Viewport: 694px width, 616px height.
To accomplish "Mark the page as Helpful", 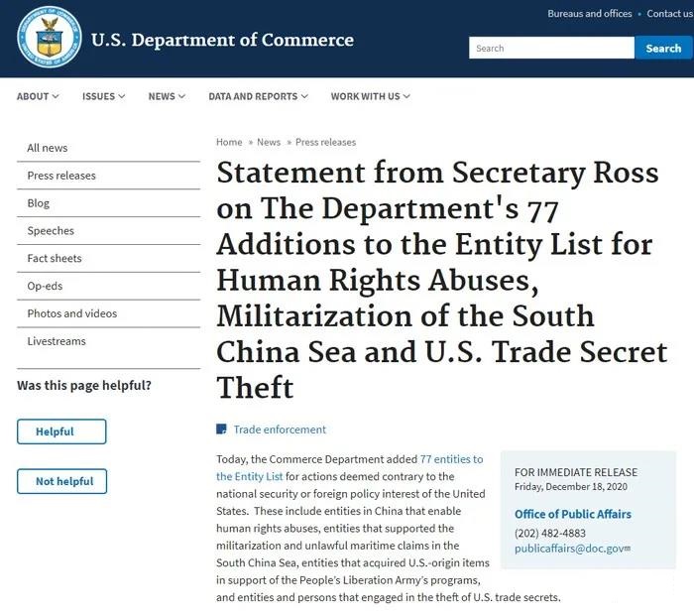I will point(61,431).
